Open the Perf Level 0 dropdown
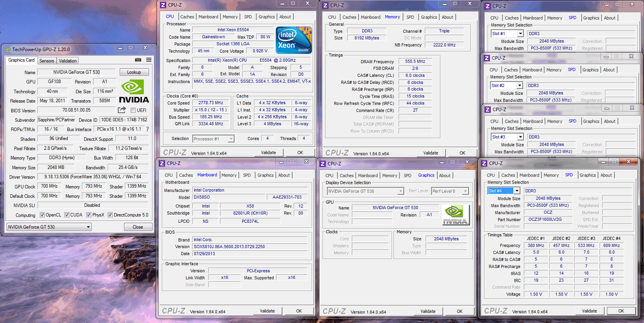 450,191
